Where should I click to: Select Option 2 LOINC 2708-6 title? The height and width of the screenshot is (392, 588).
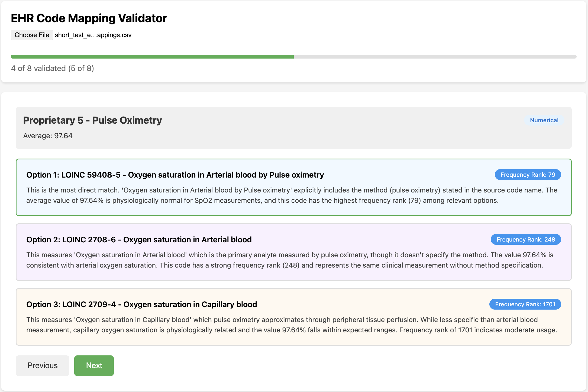point(139,240)
